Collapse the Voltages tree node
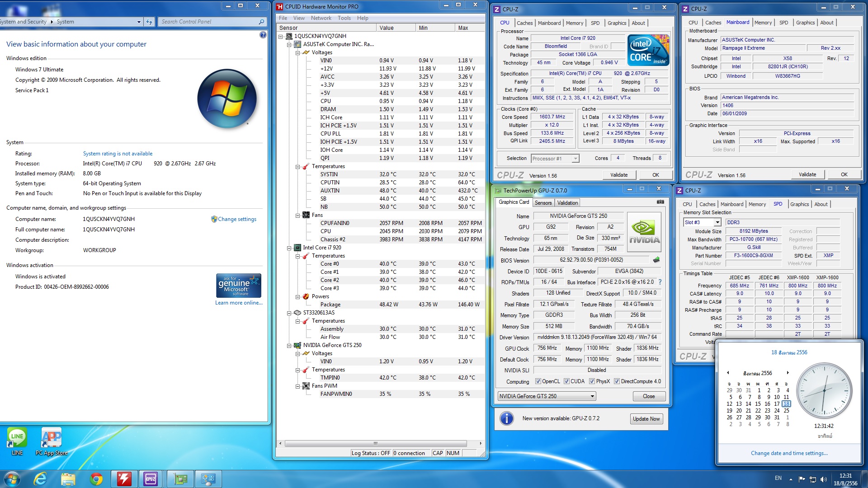The width and height of the screenshot is (868, 488). point(297,53)
